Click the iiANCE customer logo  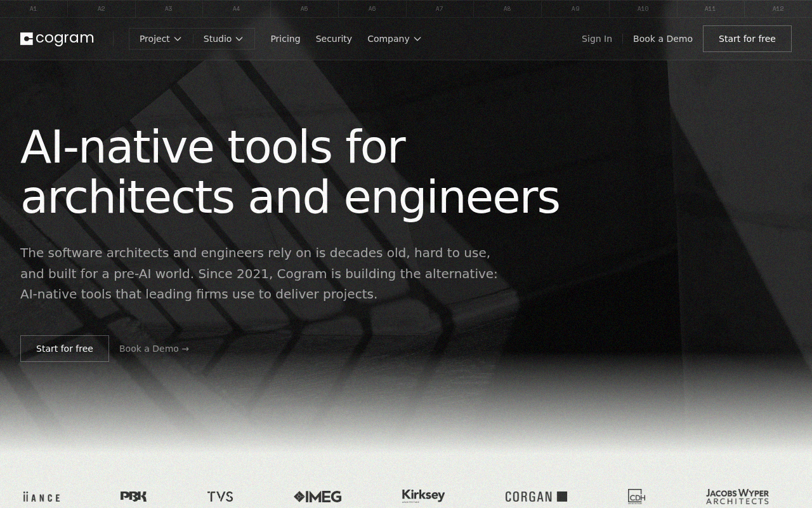click(41, 497)
